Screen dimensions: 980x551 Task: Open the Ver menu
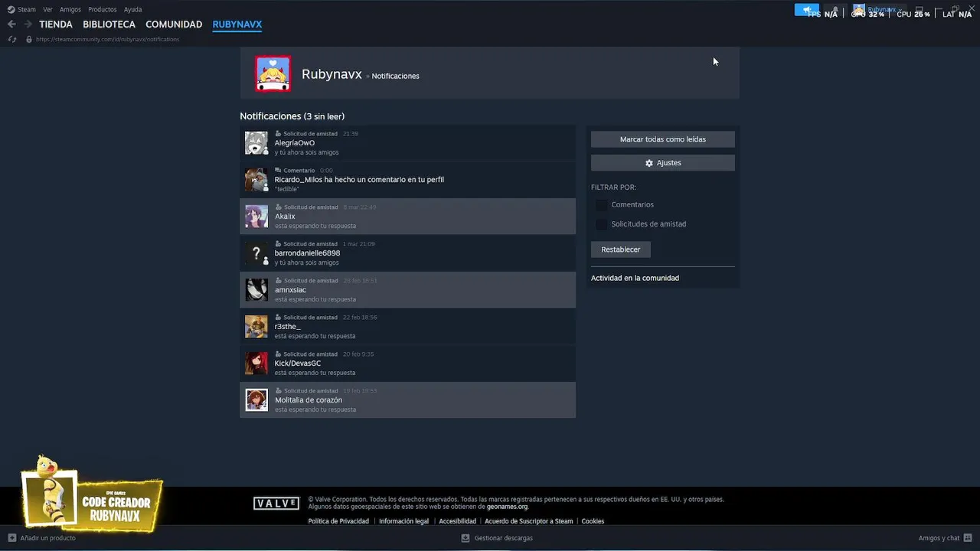point(47,10)
